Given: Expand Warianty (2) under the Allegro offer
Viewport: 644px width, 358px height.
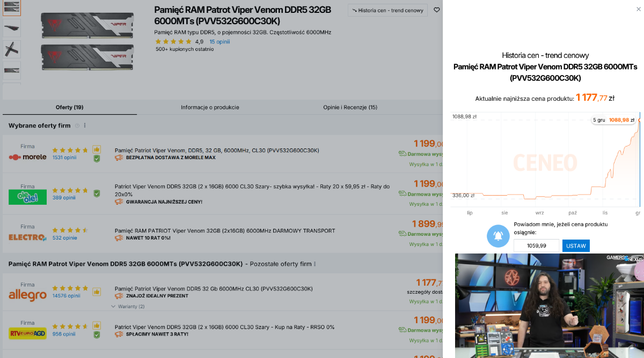Looking at the screenshot, I should pos(128,307).
